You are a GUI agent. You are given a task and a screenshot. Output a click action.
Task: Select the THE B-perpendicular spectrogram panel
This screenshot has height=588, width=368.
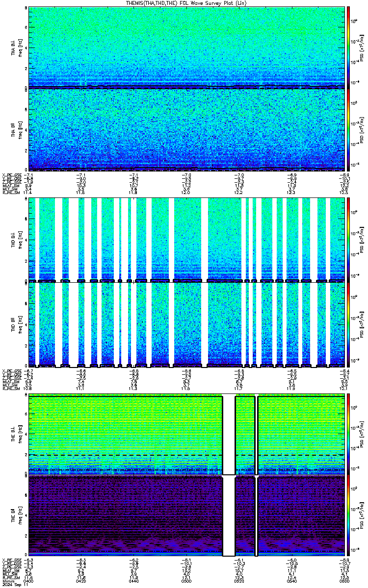tap(186, 435)
